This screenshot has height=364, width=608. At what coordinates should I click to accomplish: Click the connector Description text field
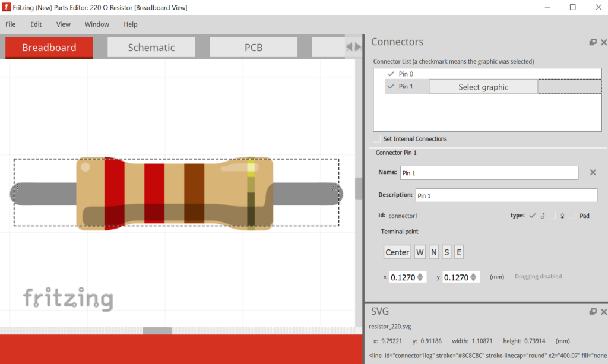[506, 195]
